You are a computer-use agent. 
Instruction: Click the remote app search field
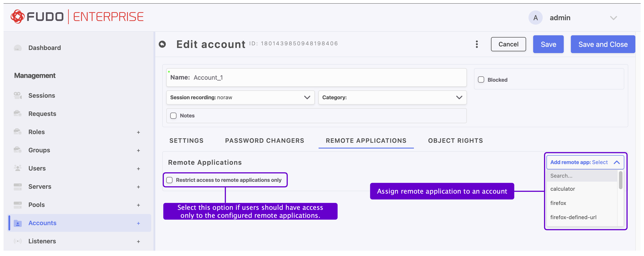coord(581,176)
